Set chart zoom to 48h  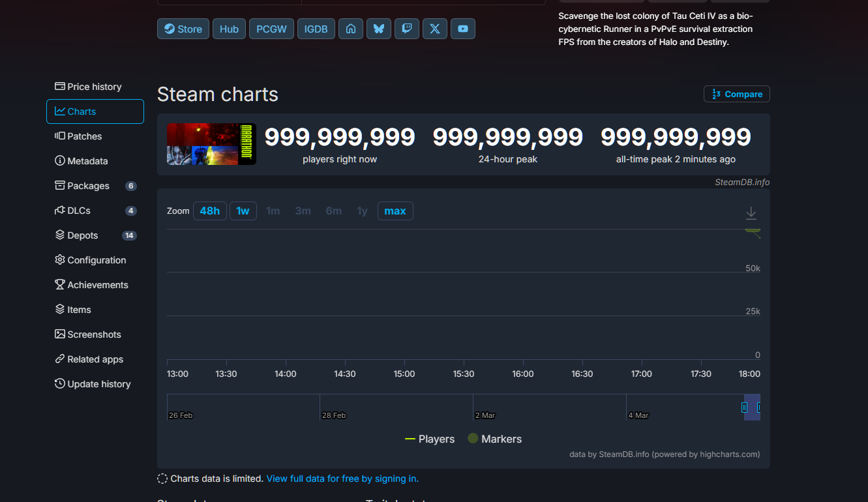click(210, 211)
